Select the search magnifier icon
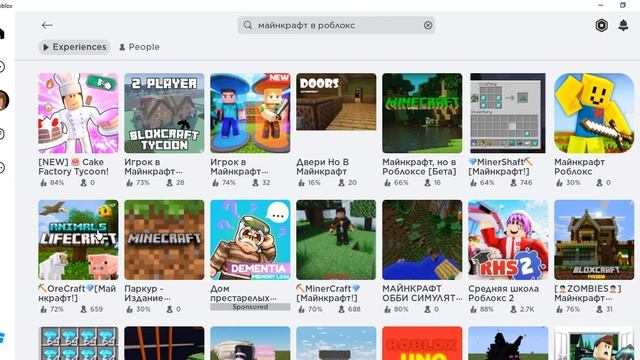The height and width of the screenshot is (360, 640). pos(248,25)
